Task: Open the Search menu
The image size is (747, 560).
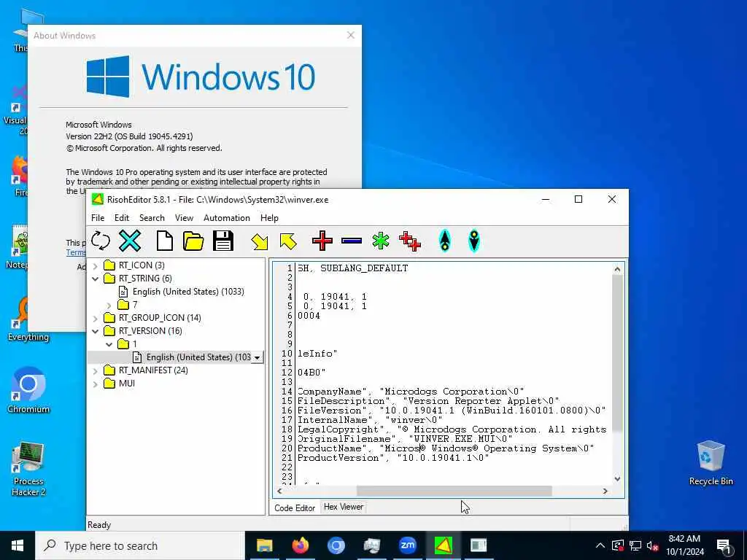Action: (152, 217)
